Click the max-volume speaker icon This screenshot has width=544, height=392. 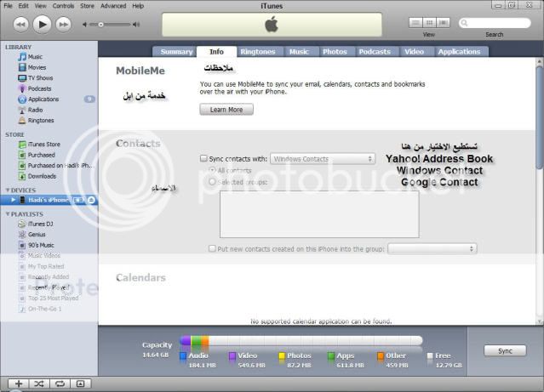click(x=136, y=25)
